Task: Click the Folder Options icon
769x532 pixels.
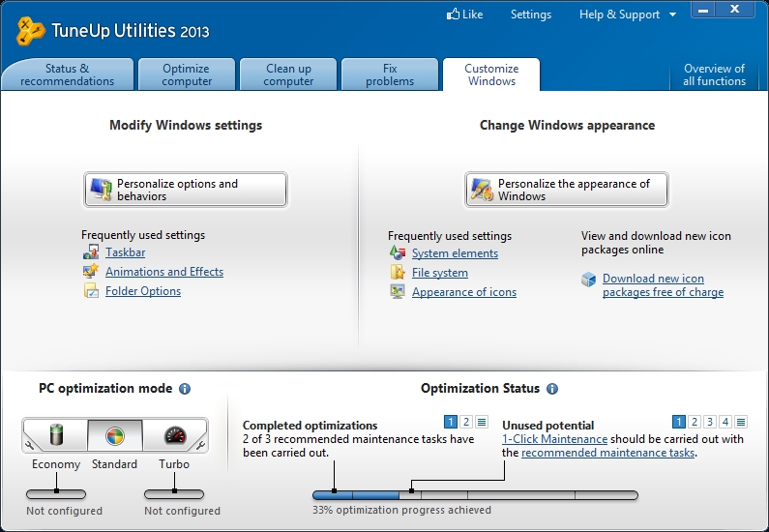Action: pyautogui.click(x=90, y=291)
